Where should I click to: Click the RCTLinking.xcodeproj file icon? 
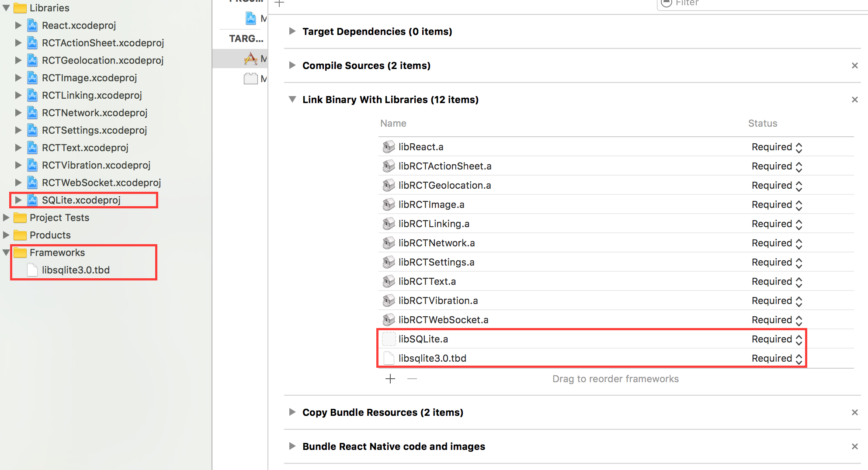point(32,95)
